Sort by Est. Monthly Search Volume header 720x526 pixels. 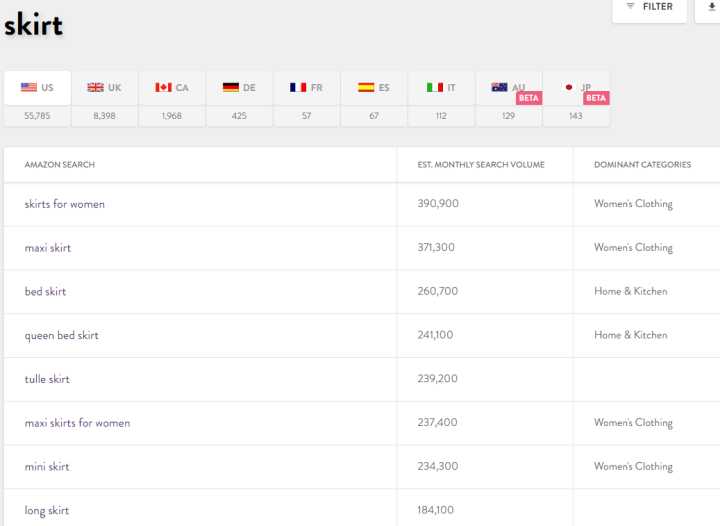click(481, 165)
